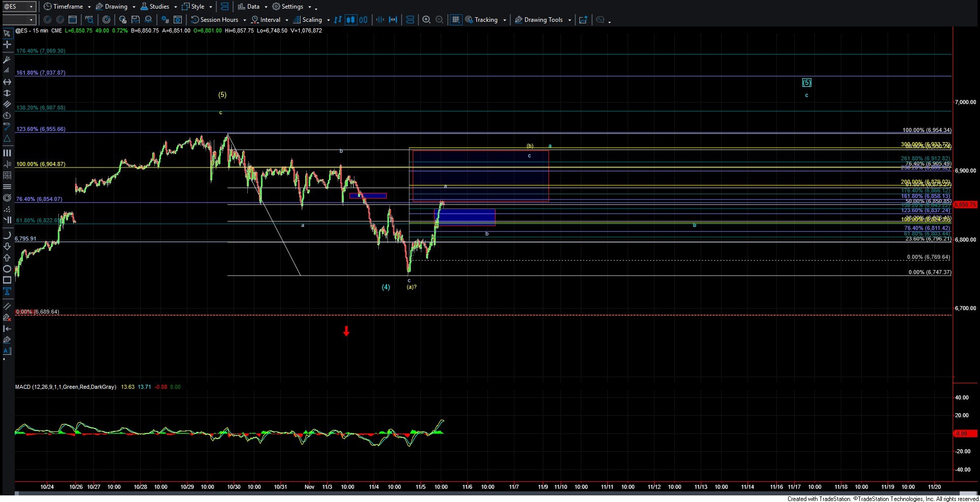This screenshot has width=980, height=502.
Task: Select the up arrow drawing tool
Action: (x=7, y=258)
